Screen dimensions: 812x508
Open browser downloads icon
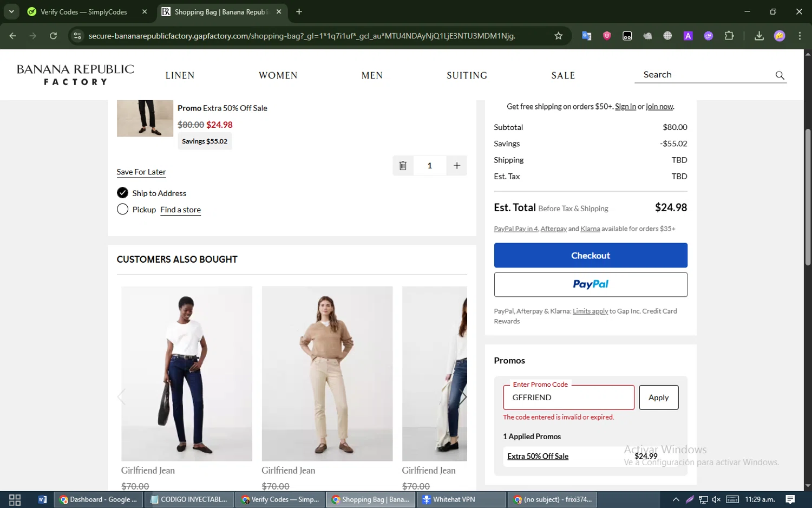(759, 36)
